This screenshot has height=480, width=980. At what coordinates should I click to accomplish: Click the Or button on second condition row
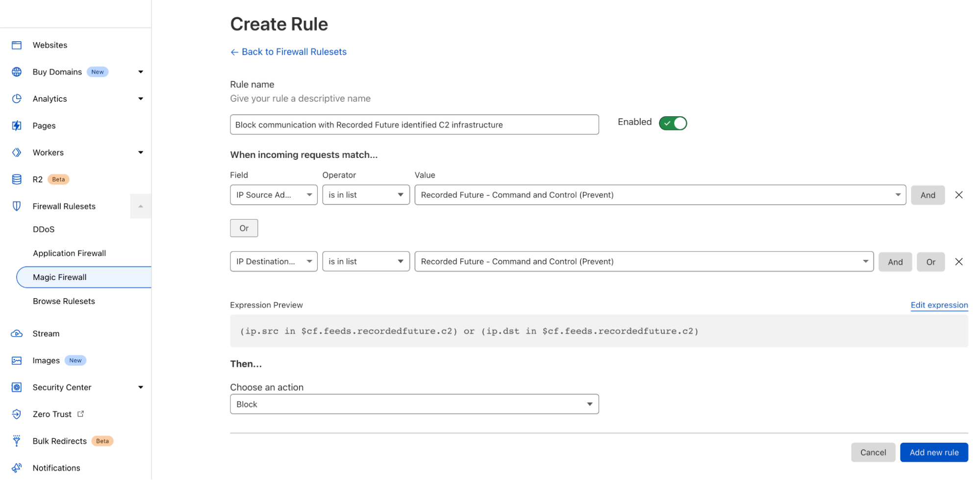[x=930, y=262]
